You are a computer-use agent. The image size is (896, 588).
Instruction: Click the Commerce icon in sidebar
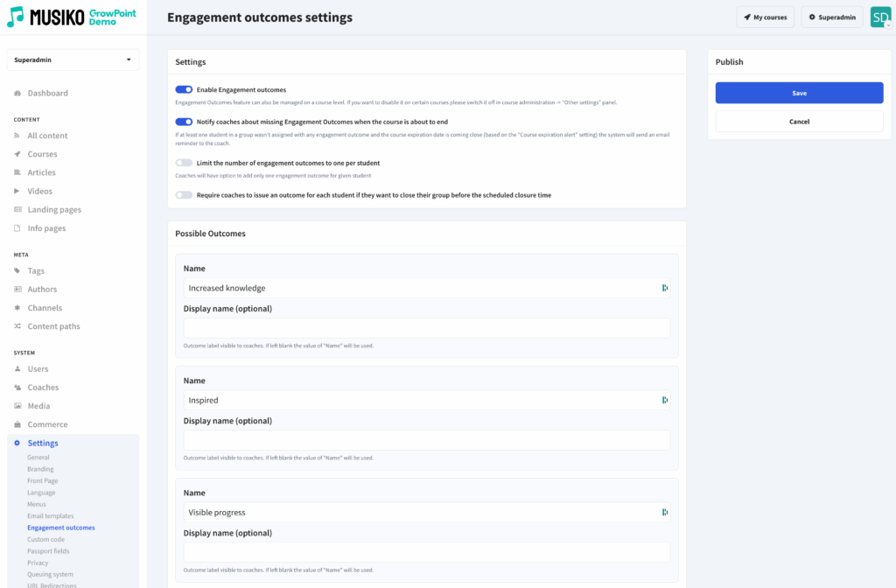click(17, 424)
